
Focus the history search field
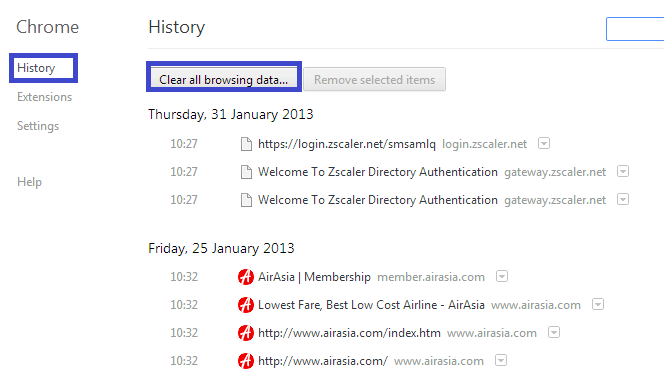click(635, 29)
